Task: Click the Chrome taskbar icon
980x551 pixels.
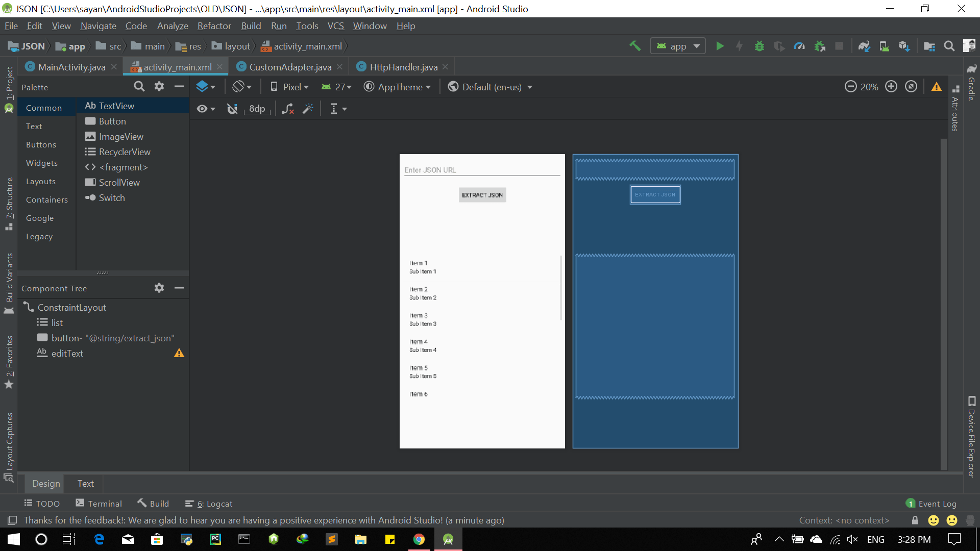Action: [419, 539]
